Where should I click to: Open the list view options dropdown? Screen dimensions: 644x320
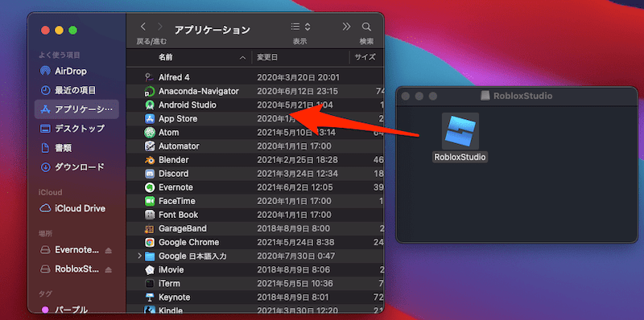(x=300, y=27)
